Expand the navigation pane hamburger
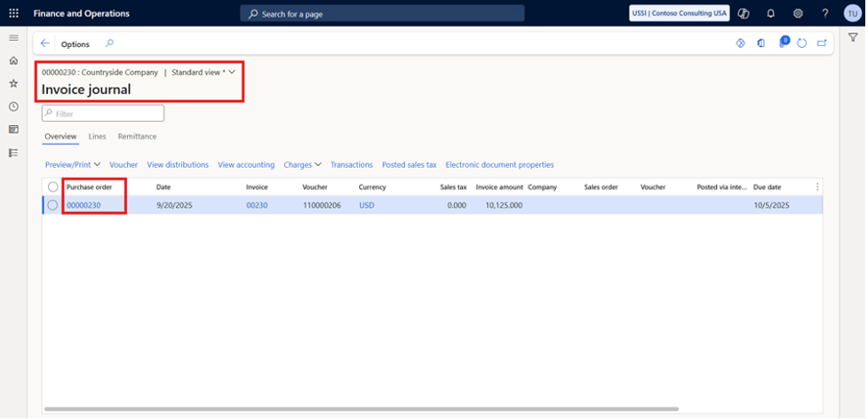The width and height of the screenshot is (868, 419). (14, 37)
